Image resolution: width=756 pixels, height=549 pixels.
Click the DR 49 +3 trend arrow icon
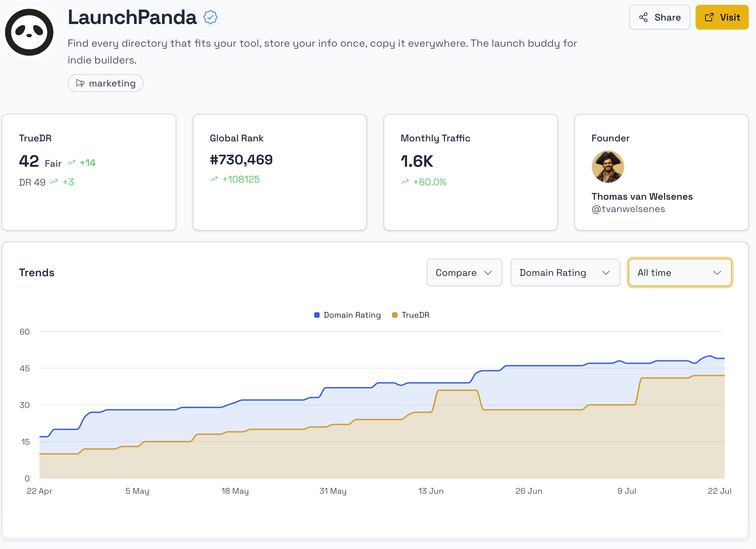click(54, 182)
